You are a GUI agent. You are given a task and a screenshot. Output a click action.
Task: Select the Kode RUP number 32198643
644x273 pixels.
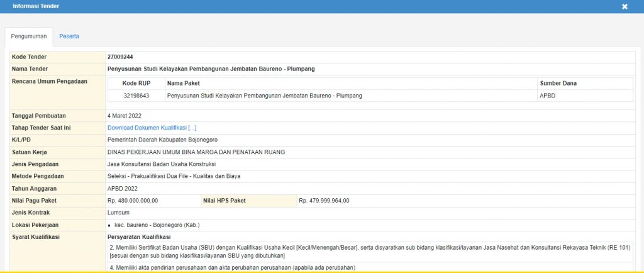[136, 96]
